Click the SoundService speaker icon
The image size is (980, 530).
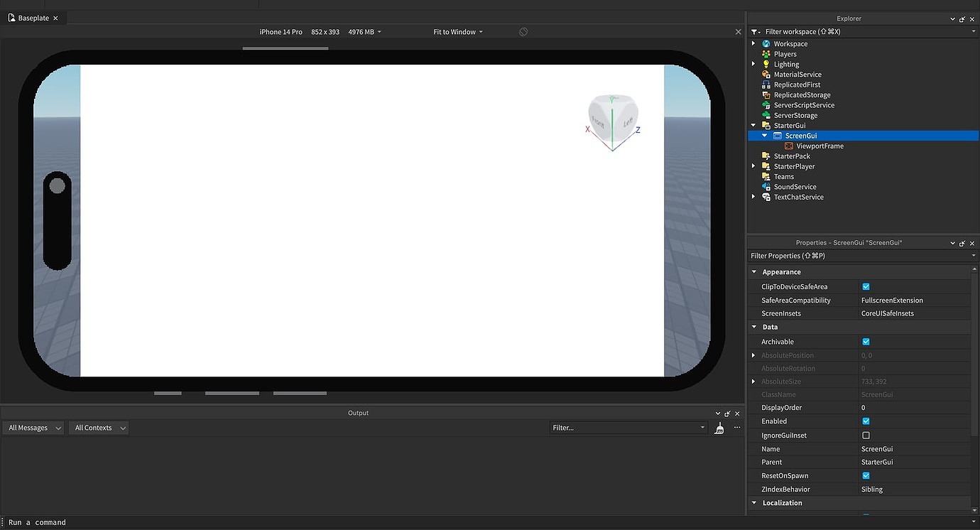pos(766,186)
